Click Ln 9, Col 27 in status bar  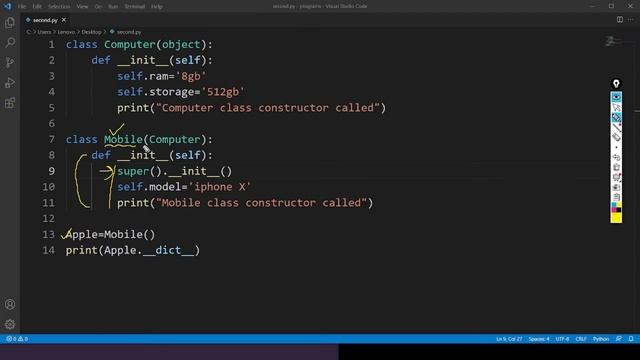tap(509, 339)
